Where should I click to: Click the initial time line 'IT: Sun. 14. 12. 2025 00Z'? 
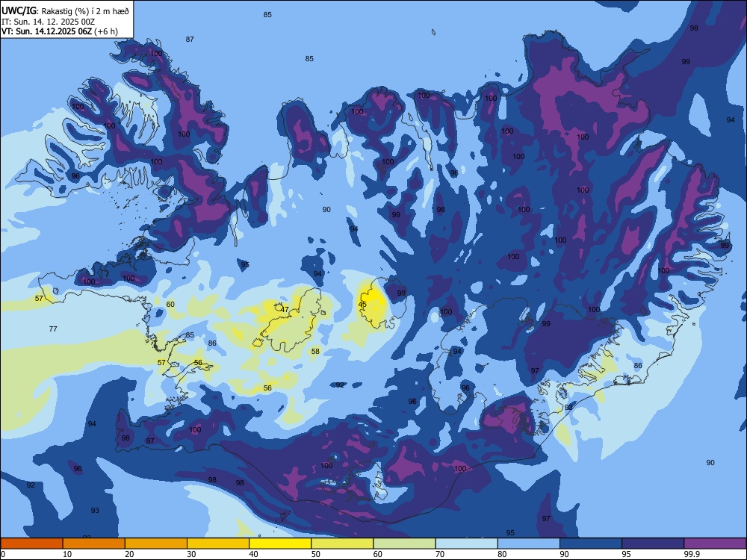tap(48, 22)
